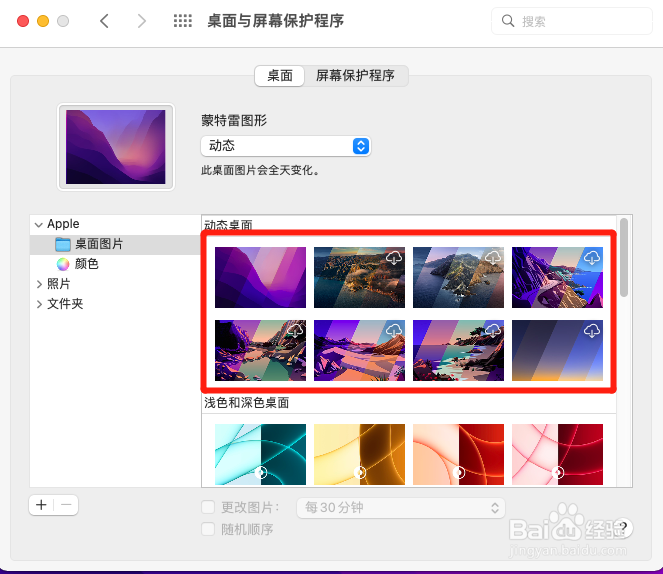The height and width of the screenshot is (574, 663).
Task: Choose the Big Sur coast sunset wallpaper
Action: point(359,277)
